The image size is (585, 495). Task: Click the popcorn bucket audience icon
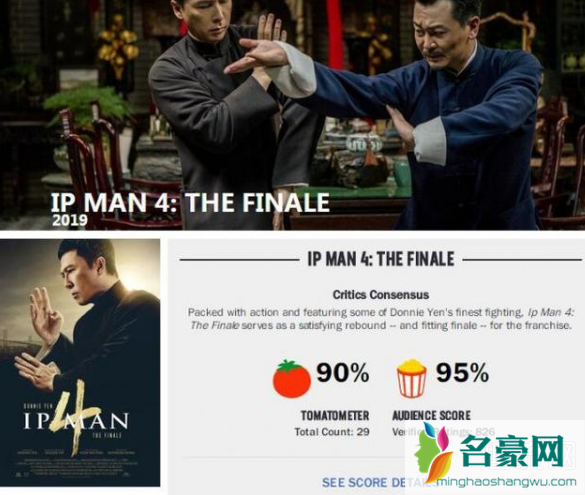[412, 378]
